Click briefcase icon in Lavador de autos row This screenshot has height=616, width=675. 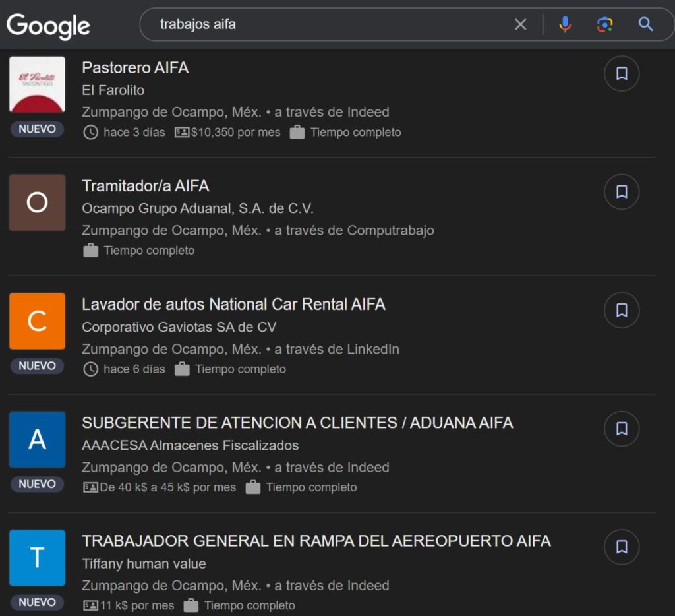[x=182, y=369]
